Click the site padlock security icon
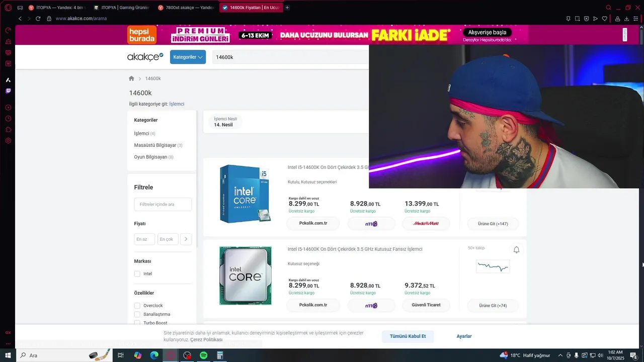The image size is (644, 362). tap(49, 19)
